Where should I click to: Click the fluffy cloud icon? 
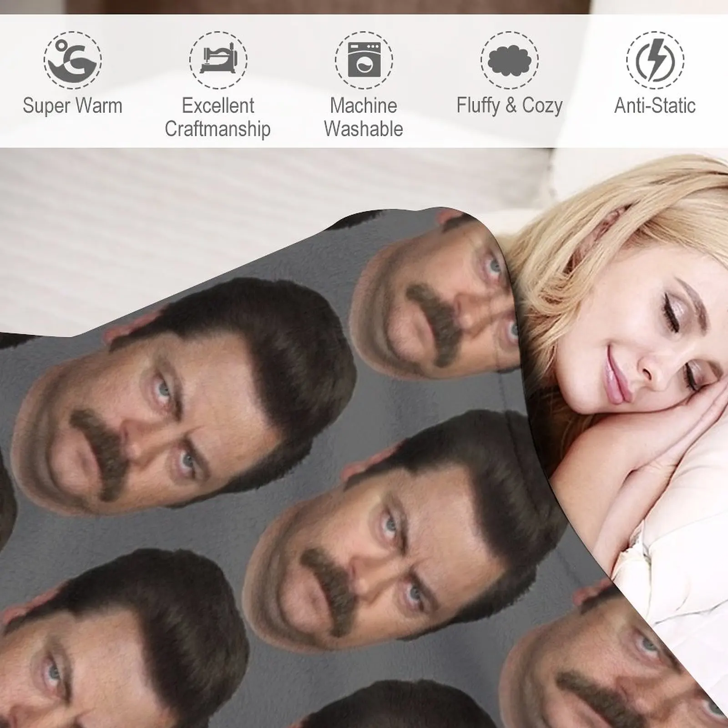point(510,60)
